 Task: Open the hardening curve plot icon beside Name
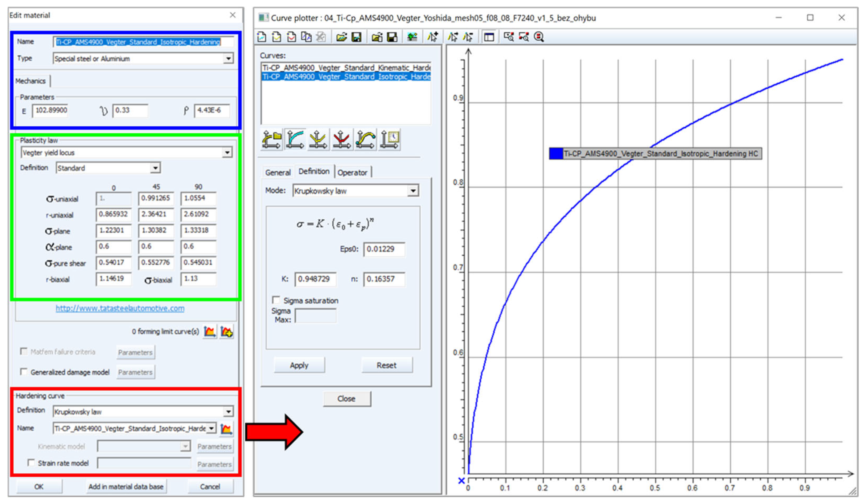(226, 429)
